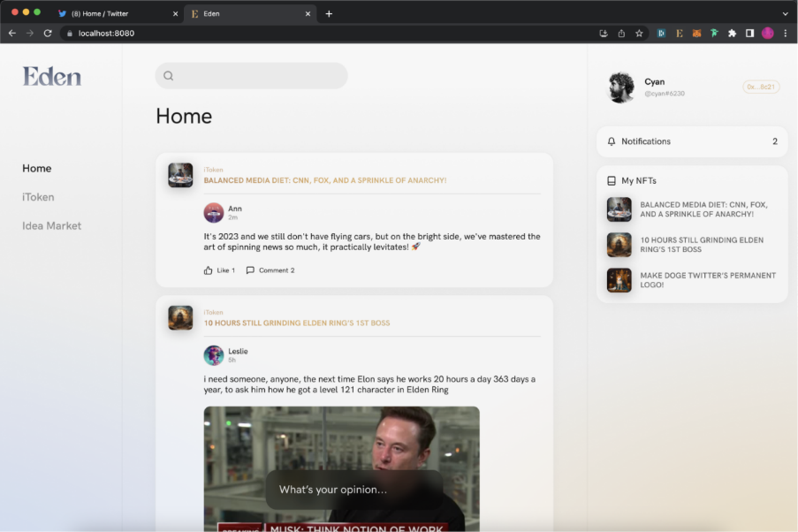The height and width of the screenshot is (532, 798).
Task: Click first post's iToken thumbnail image
Action: pos(180,175)
